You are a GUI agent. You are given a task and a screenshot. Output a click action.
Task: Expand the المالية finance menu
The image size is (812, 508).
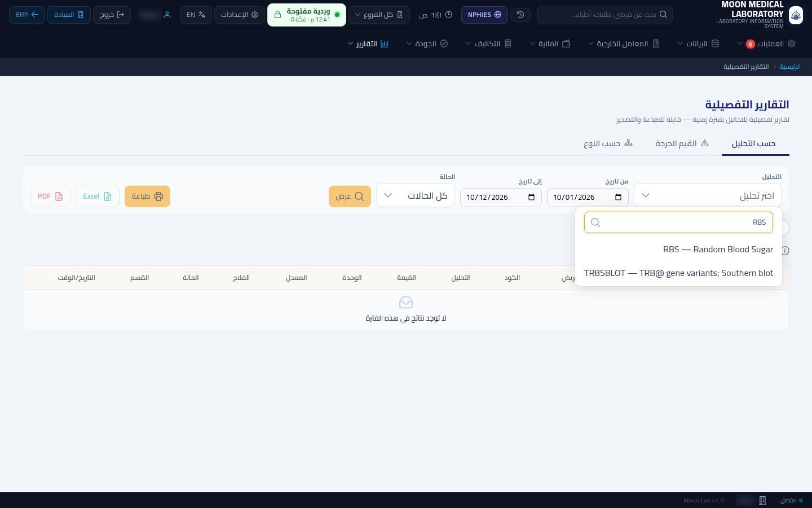(550, 43)
